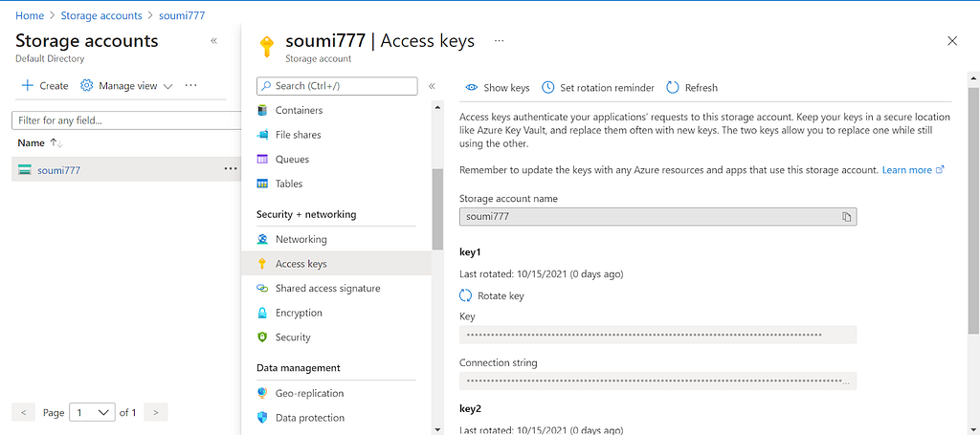Open the ellipsis menu in soumi777 row
Screen dimensions: 980x435
tap(231, 168)
